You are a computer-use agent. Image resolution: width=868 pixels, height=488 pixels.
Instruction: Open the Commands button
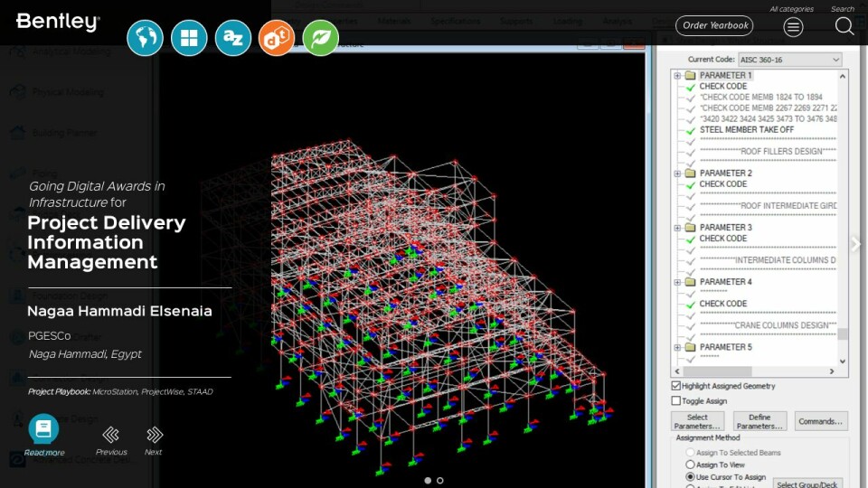coord(820,422)
